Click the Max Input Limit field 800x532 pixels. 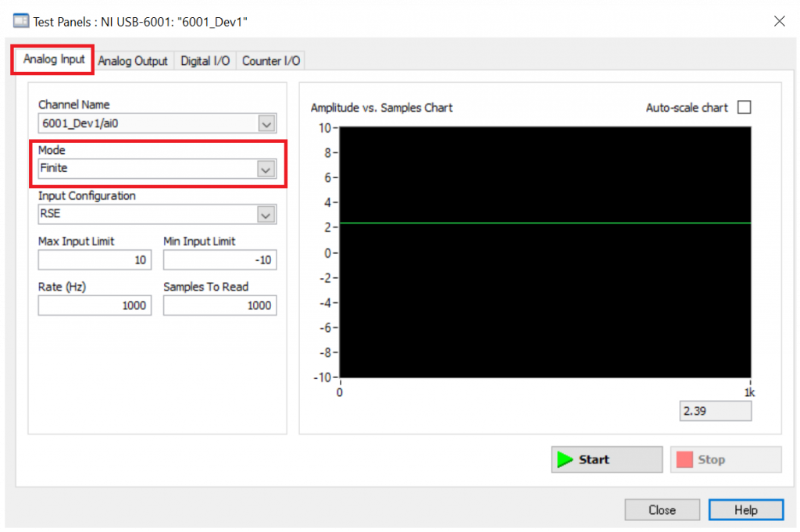click(95, 260)
